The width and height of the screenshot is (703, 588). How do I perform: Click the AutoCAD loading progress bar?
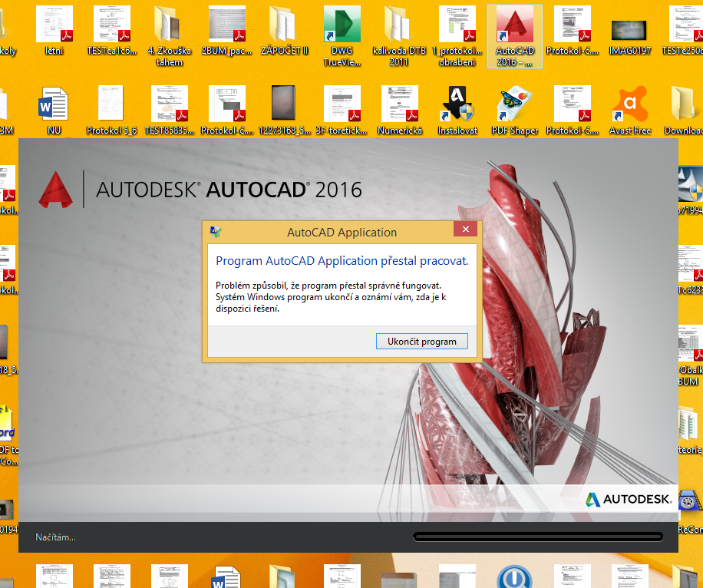pyautogui.click(x=537, y=537)
